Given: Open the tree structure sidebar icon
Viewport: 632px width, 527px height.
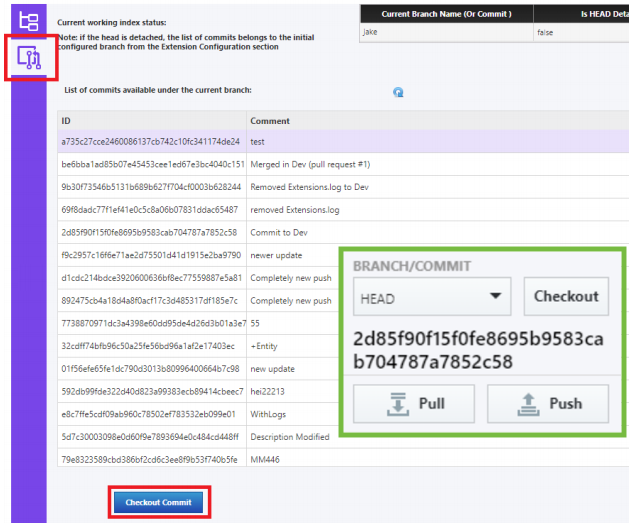Looking at the screenshot, I should (29, 21).
